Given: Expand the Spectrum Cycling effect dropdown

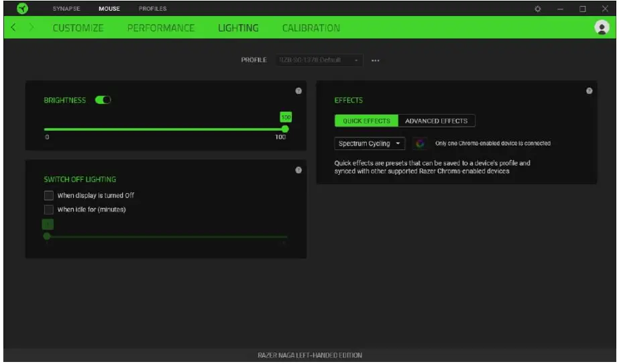Looking at the screenshot, I should tap(370, 143).
